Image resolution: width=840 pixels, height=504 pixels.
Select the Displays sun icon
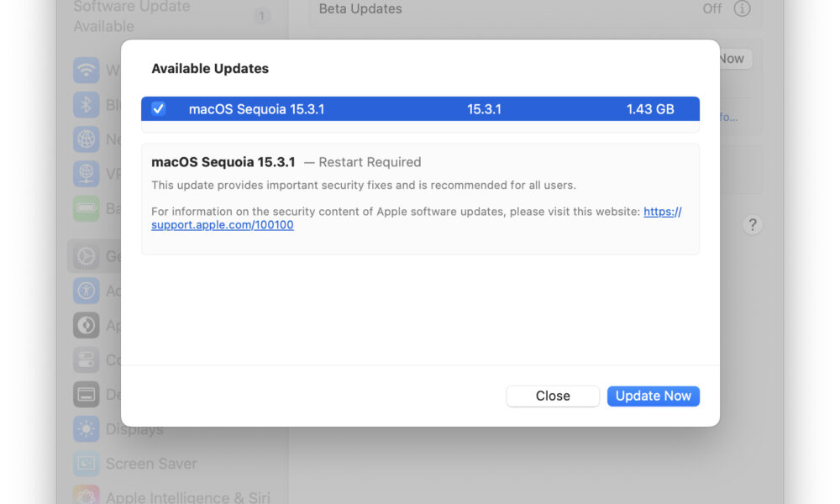(87, 428)
